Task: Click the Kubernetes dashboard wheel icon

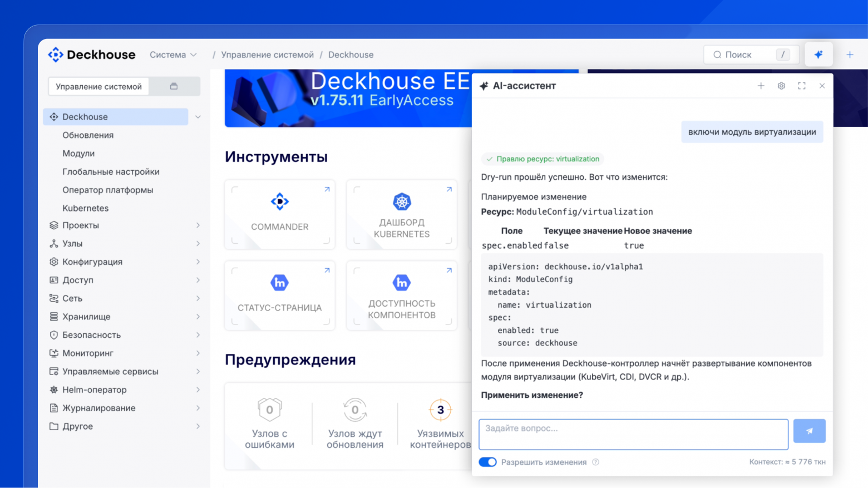Action: [402, 201]
